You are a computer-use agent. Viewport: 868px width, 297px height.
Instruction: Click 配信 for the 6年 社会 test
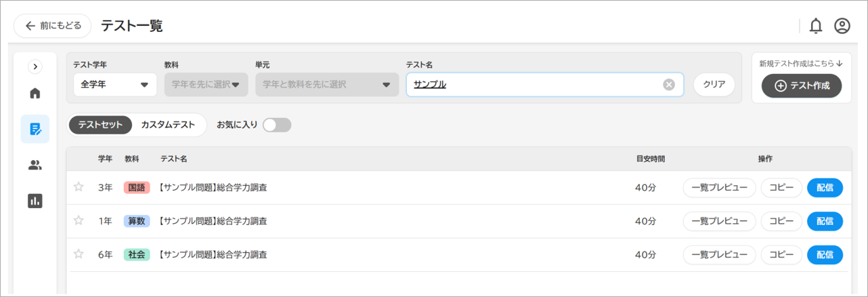825,255
